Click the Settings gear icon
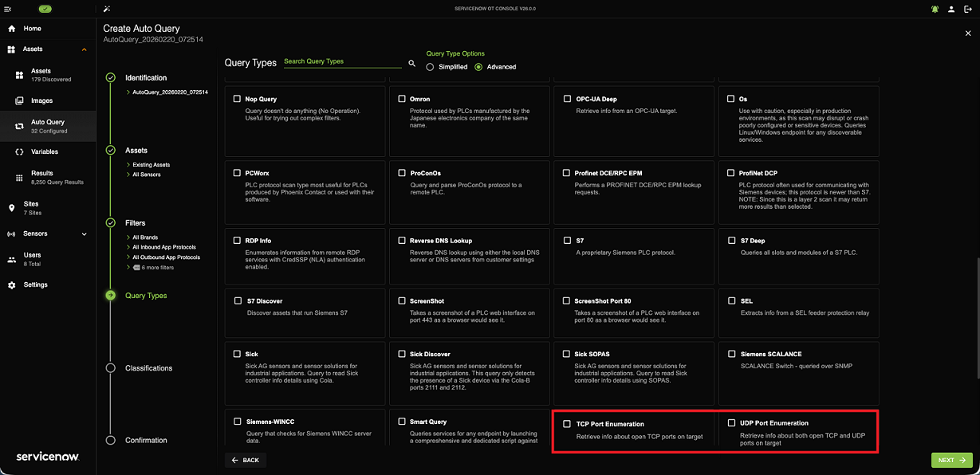980x475 pixels. [x=11, y=285]
